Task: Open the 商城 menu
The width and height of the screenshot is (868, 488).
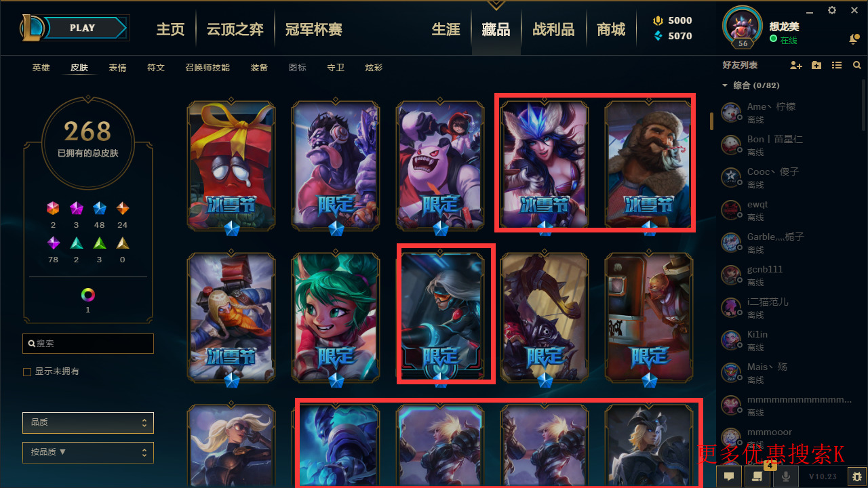Action: (x=611, y=29)
